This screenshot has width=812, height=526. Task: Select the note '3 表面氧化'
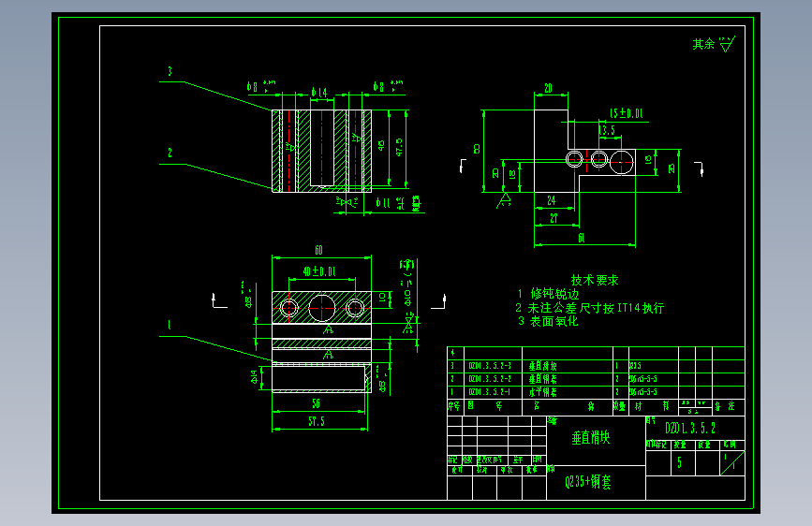(548, 322)
